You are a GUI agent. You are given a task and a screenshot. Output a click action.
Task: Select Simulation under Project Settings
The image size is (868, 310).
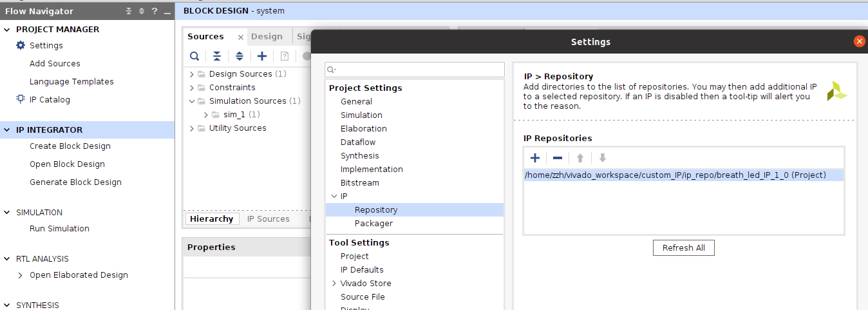coord(361,115)
